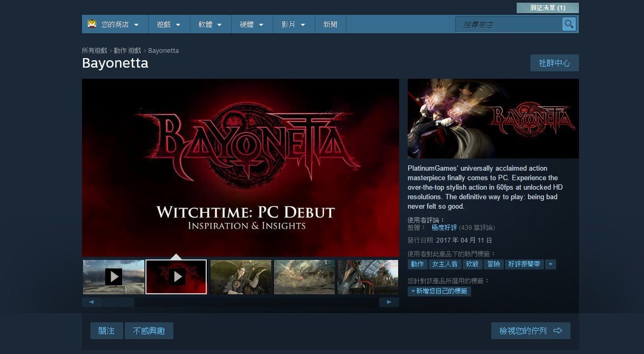Select the 女主人翁 tag

(445, 264)
